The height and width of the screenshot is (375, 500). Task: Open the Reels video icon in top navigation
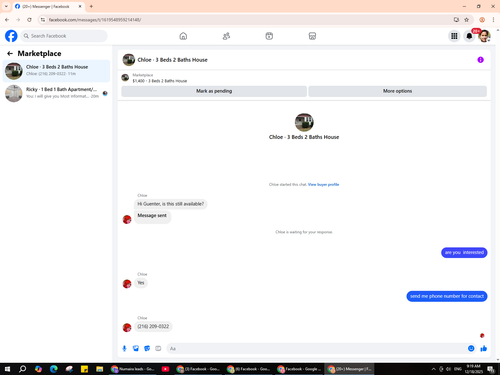269,36
